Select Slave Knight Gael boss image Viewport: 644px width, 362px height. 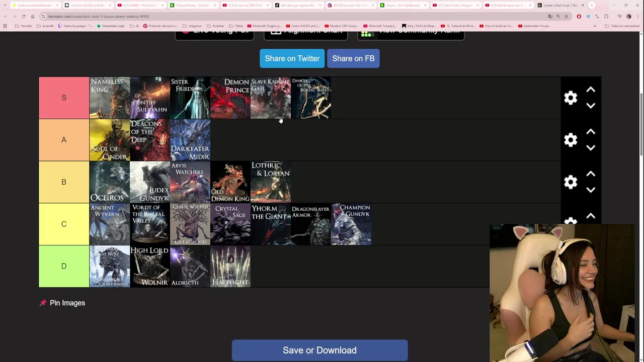[x=271, y=98]
